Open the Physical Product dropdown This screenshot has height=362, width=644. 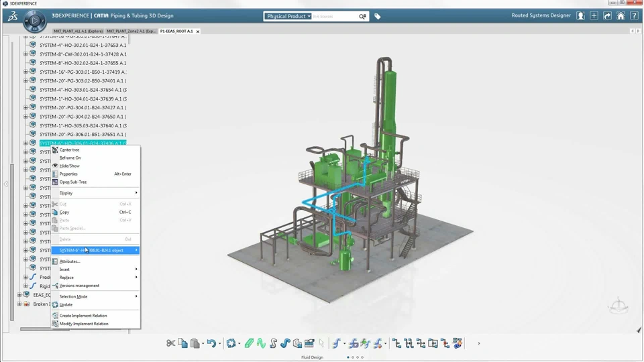point(288,16)
